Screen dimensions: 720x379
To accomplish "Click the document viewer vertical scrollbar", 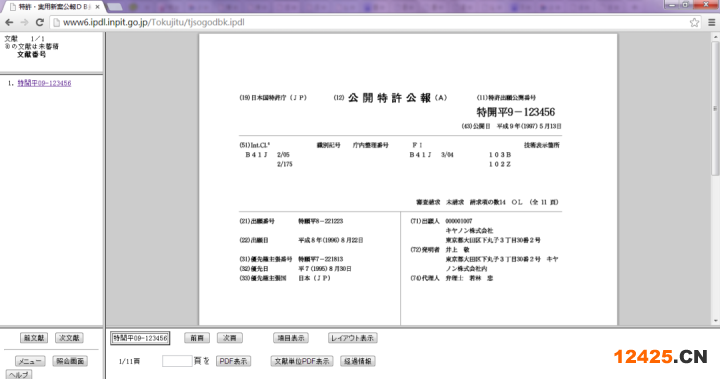I will pyautogui.click(x=715, y=179).
